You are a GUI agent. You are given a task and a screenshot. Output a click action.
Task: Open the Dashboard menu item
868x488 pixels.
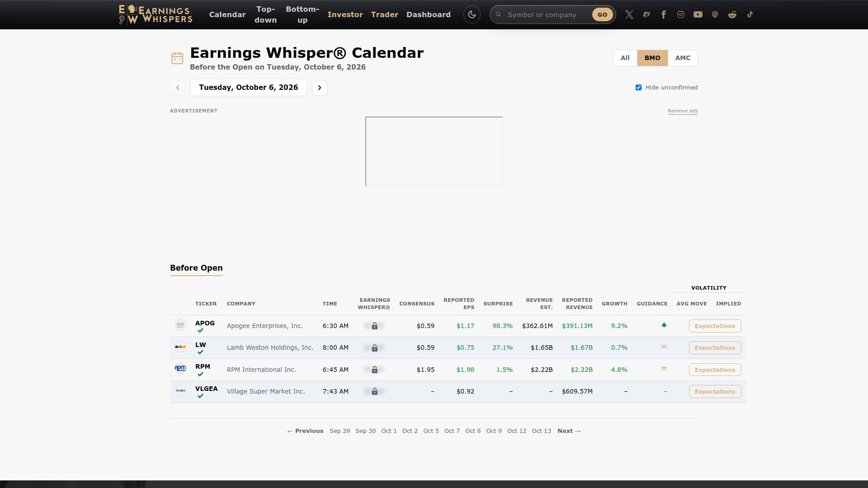[x=429, y=14]
